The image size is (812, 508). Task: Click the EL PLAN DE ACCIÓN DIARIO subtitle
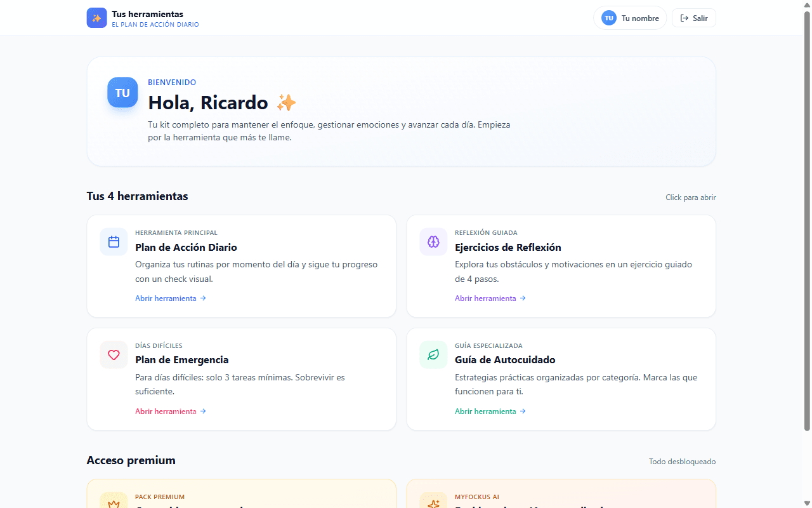155,25
